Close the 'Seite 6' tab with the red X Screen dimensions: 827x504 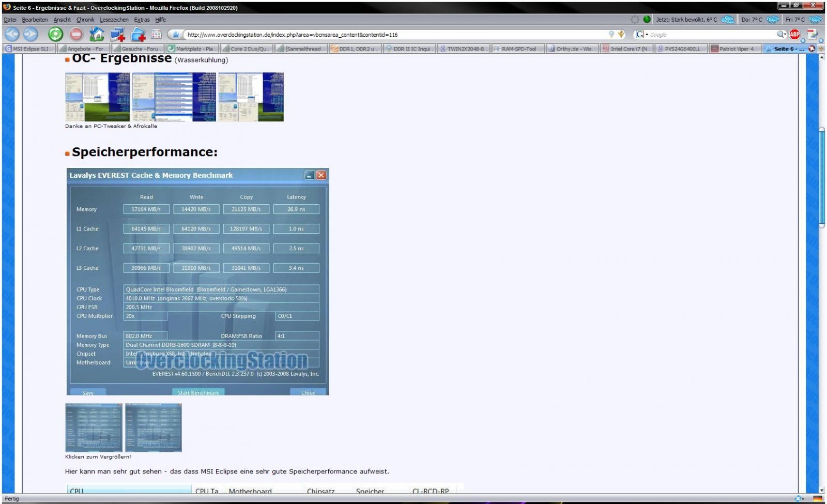(x=811, y=49)
